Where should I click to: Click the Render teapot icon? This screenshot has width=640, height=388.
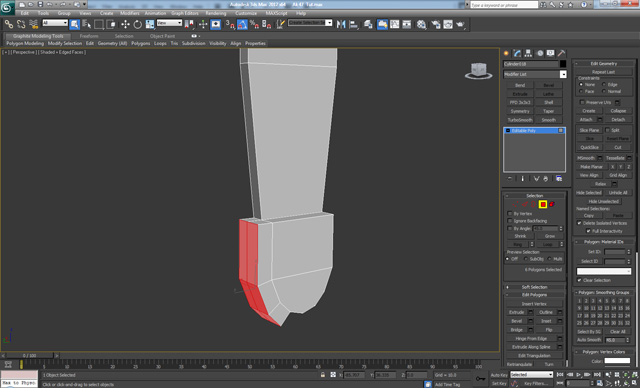tap(460, 24)
